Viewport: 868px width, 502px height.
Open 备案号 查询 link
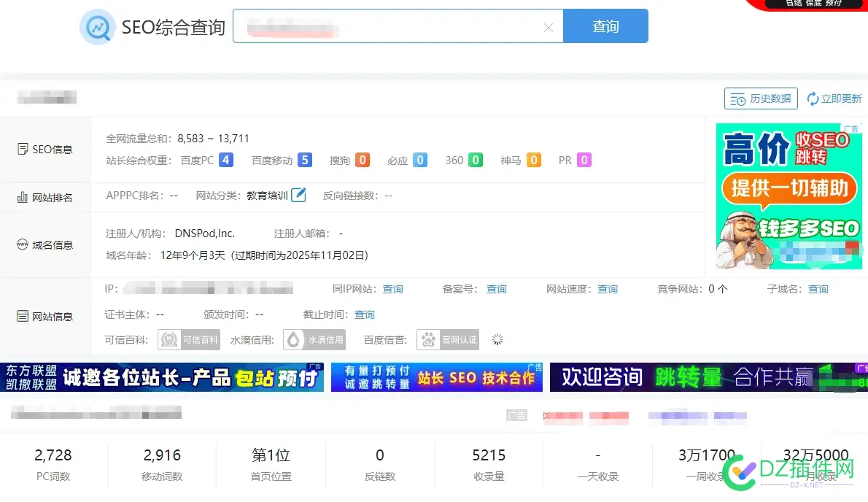click(496, 288)
